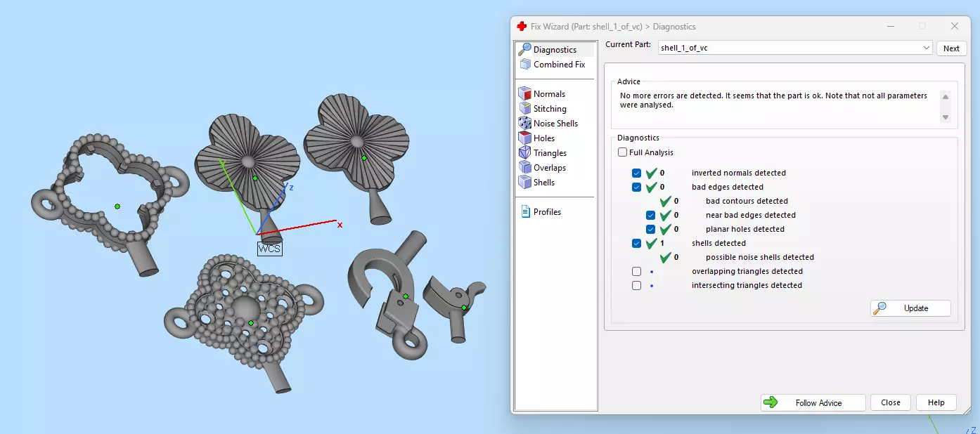The image size is (980, 434).
Task: Close the Fix Wizard window via X
Action: pyautogui.click(x=954, y=26)
